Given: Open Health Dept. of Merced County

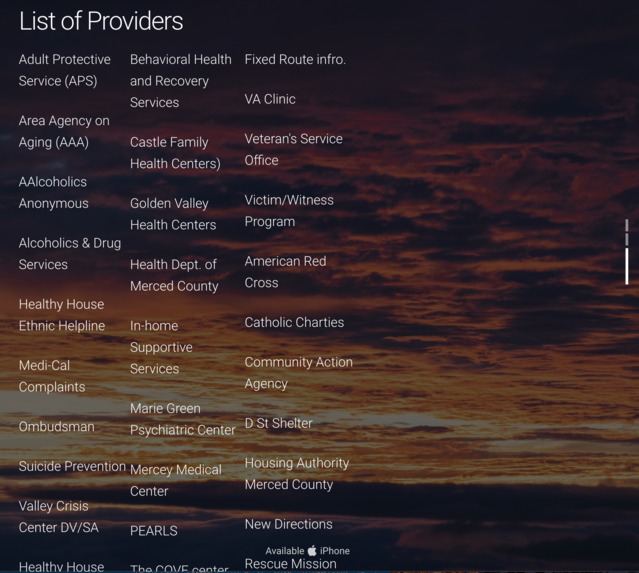Looking at the screenshot, I should click(174, 275).
